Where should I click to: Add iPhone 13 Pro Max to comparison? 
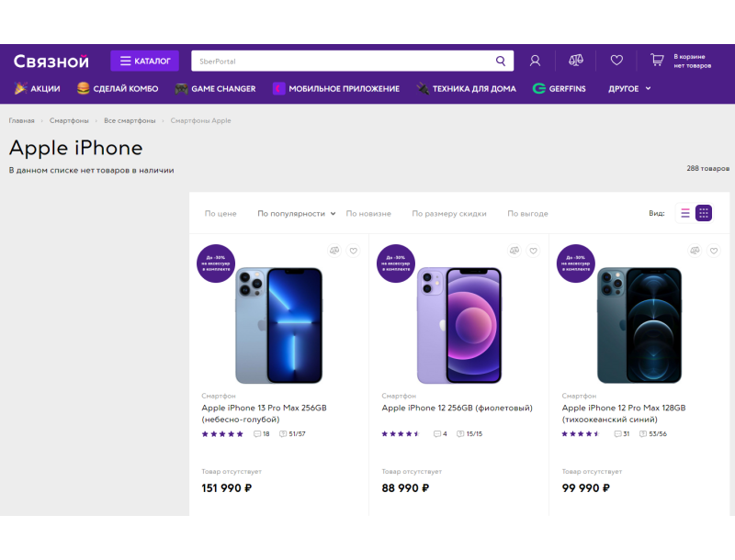[335, 251]
